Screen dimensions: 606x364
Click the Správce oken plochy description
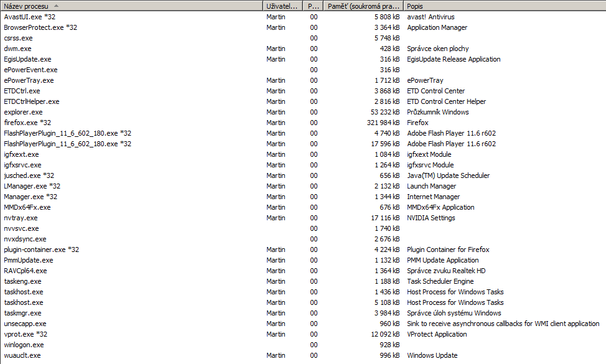438,49
